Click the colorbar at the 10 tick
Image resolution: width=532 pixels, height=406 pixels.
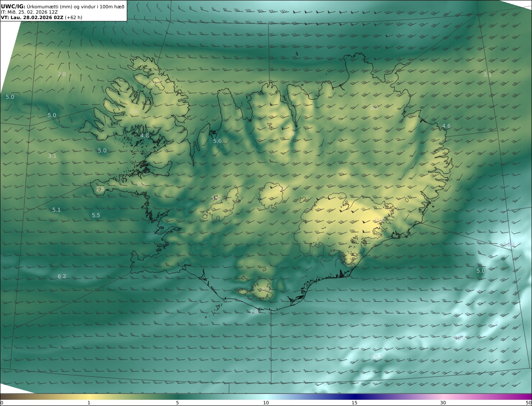pyautogui.click(x=266, y=397)
